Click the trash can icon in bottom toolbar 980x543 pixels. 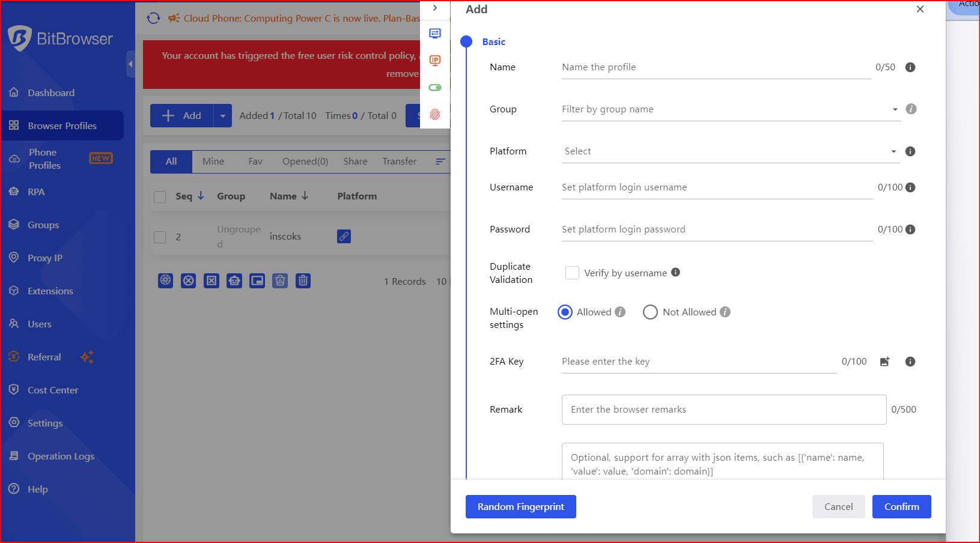(303, 281)
